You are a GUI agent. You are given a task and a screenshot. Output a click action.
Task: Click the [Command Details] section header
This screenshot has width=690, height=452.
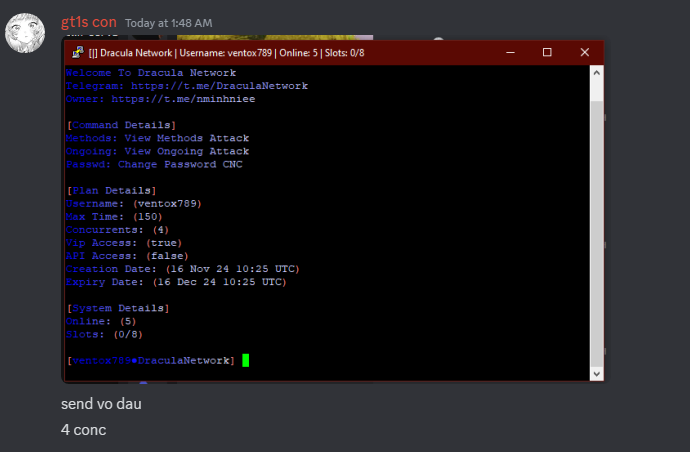pyautogui.click(x=117, y=125)
